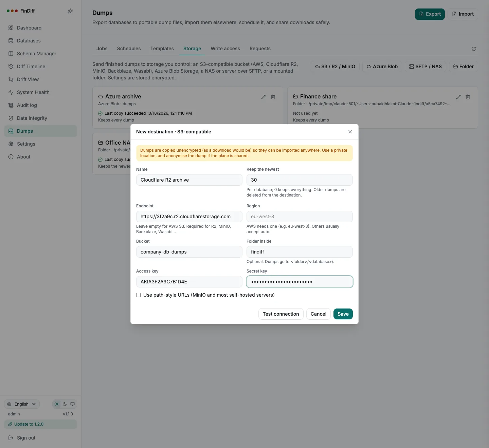Delete the Azure archive destination
This screenshot has width=489, height=448.
pos(273,97)
